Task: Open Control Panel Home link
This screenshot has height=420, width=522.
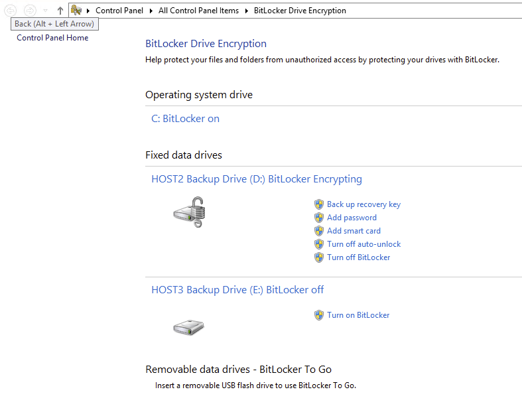Action: 52,38
